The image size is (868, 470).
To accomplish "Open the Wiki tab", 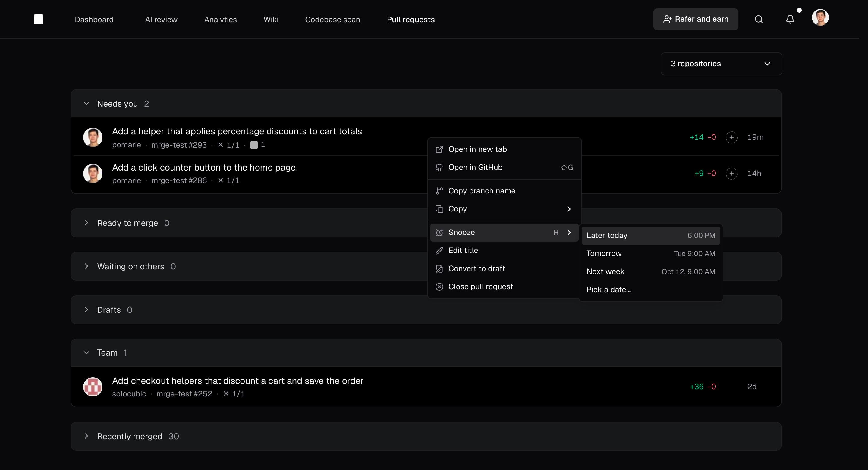I will pos(271,20).
